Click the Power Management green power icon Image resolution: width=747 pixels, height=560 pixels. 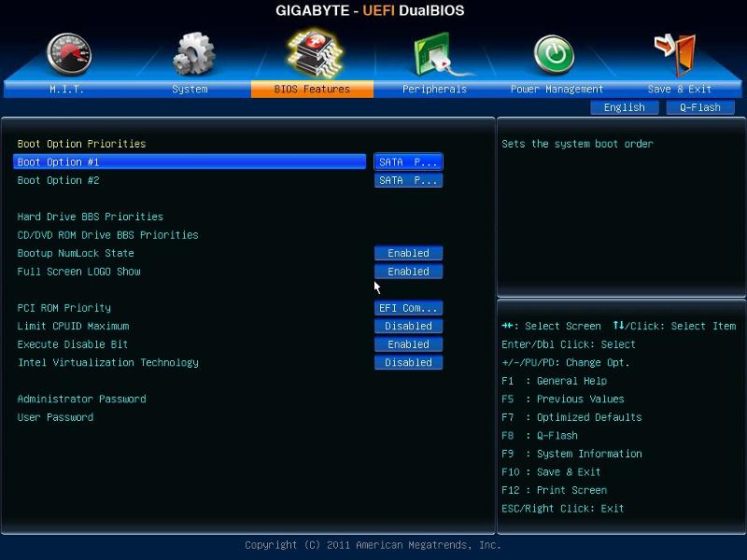554,55
